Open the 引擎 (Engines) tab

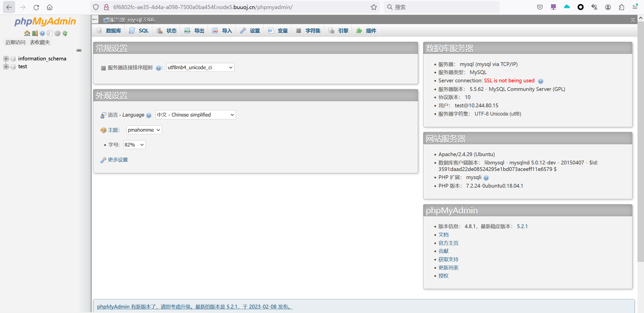(x=338, y=31)
